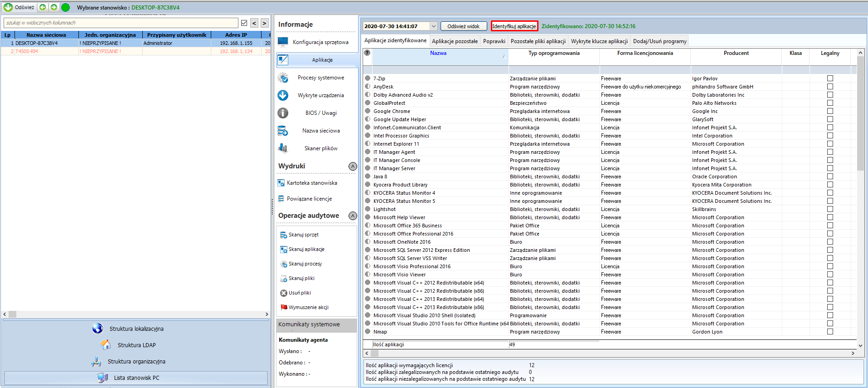Open Struktura LDAP house icon
868x388 pixels.
[x=106, y=345]
